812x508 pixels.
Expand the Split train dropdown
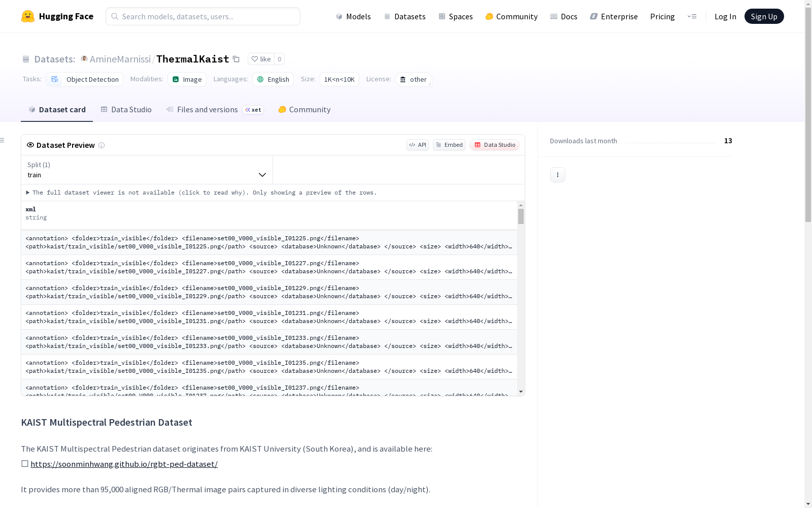[147, 170]
